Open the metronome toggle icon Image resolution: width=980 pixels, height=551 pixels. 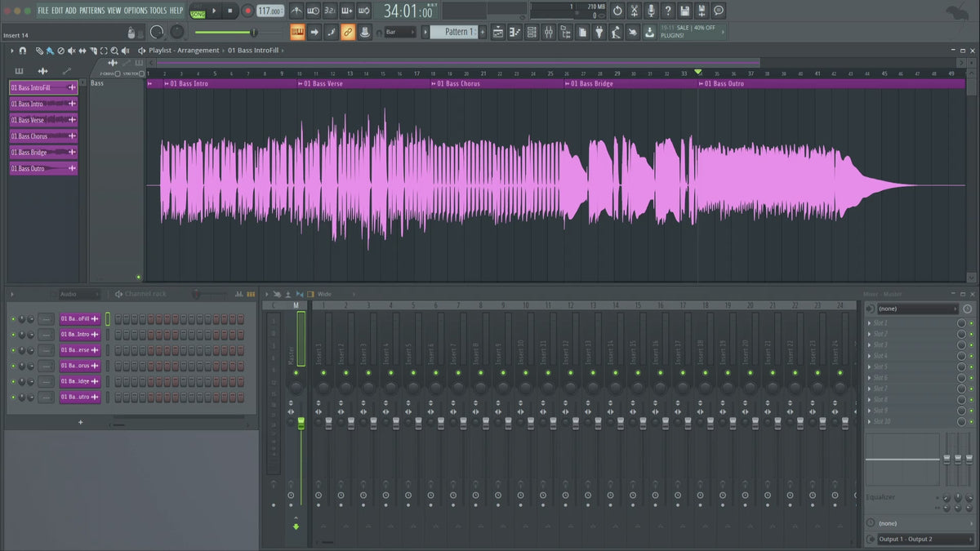tap(296, 11)
